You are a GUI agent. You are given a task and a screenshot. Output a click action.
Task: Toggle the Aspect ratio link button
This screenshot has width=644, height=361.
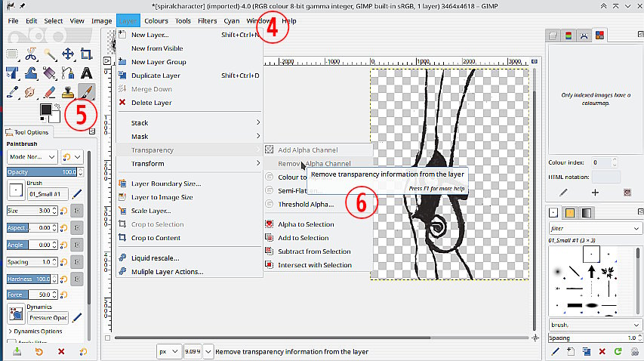click(77, 227)
